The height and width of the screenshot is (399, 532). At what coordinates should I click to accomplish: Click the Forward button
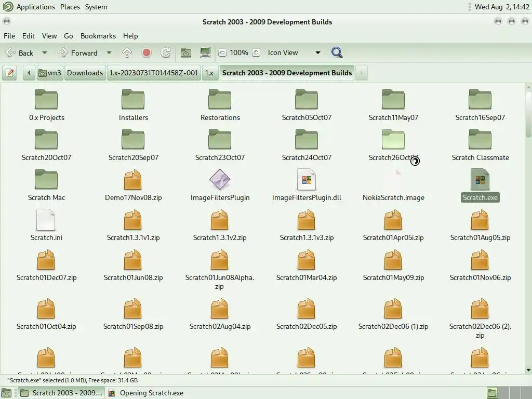point(78,52)
